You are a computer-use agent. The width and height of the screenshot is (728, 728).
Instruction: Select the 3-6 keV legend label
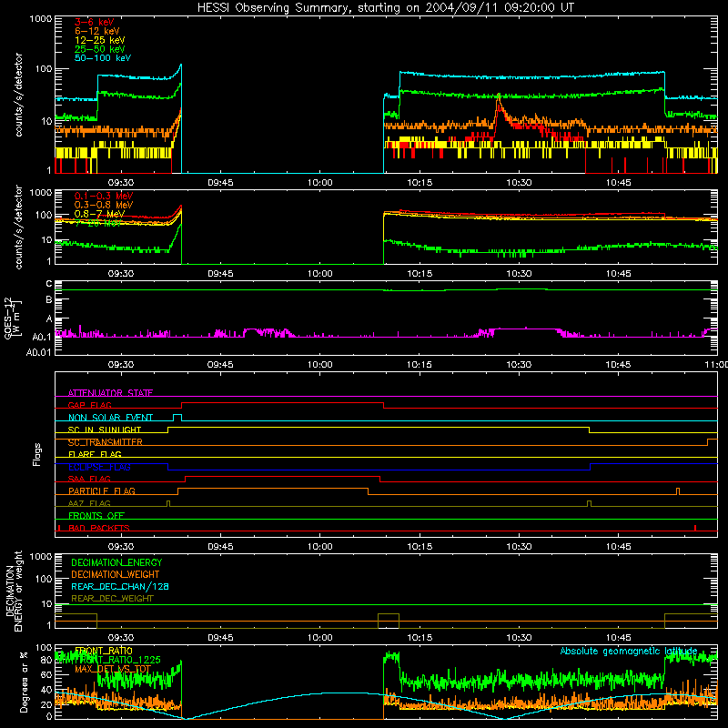pos(94,22)
